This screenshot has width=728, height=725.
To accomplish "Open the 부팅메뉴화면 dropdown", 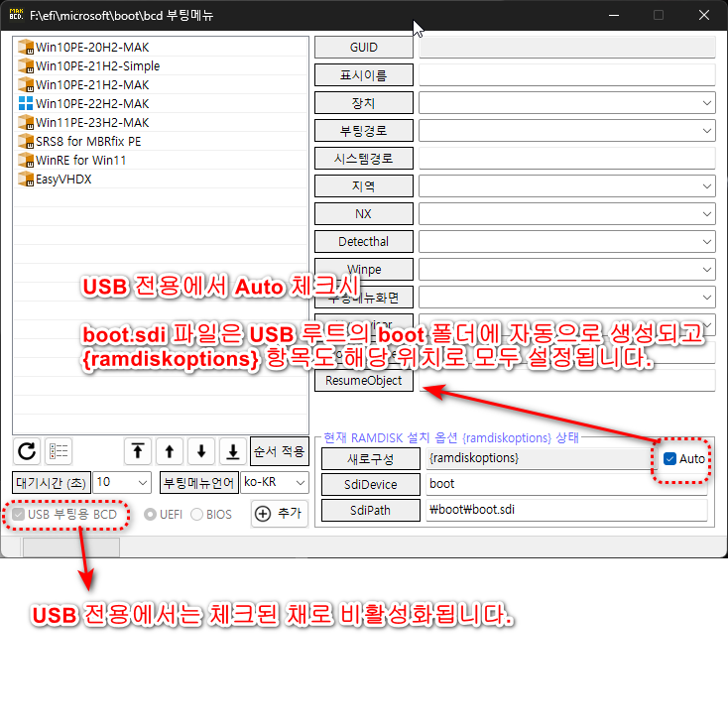I will [x=567, y=298].
